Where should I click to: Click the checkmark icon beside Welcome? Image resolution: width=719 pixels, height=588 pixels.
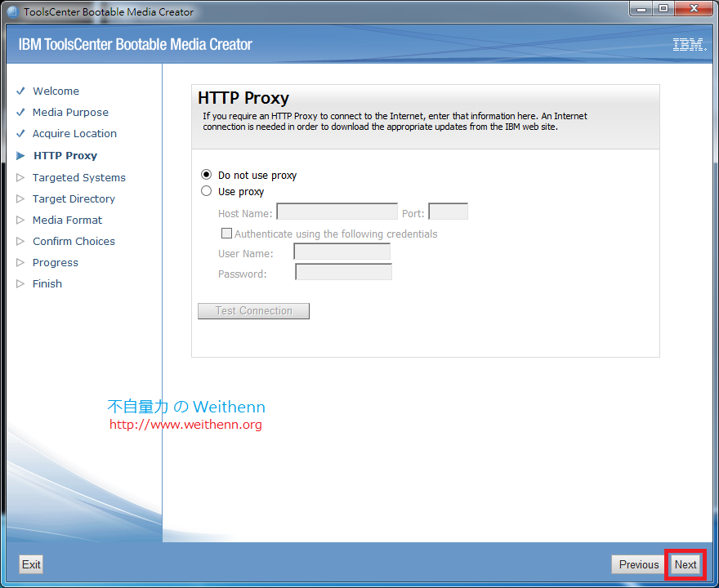pyautogui.click(x=20, y=91)
